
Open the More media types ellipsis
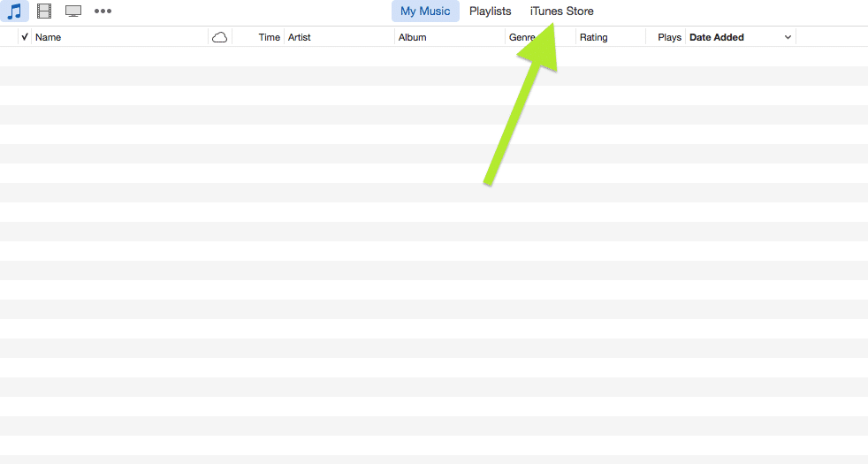103,11
